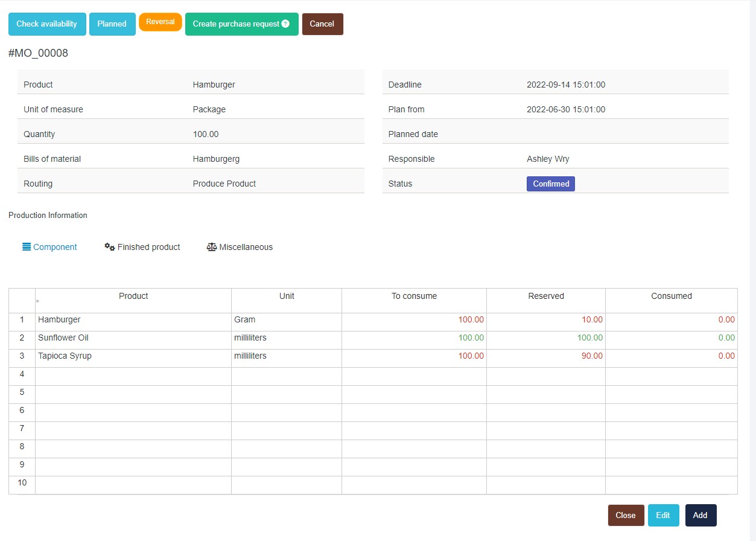Click the help icon on Create purchase request
The image size is (756, 541).
point(285,24)
